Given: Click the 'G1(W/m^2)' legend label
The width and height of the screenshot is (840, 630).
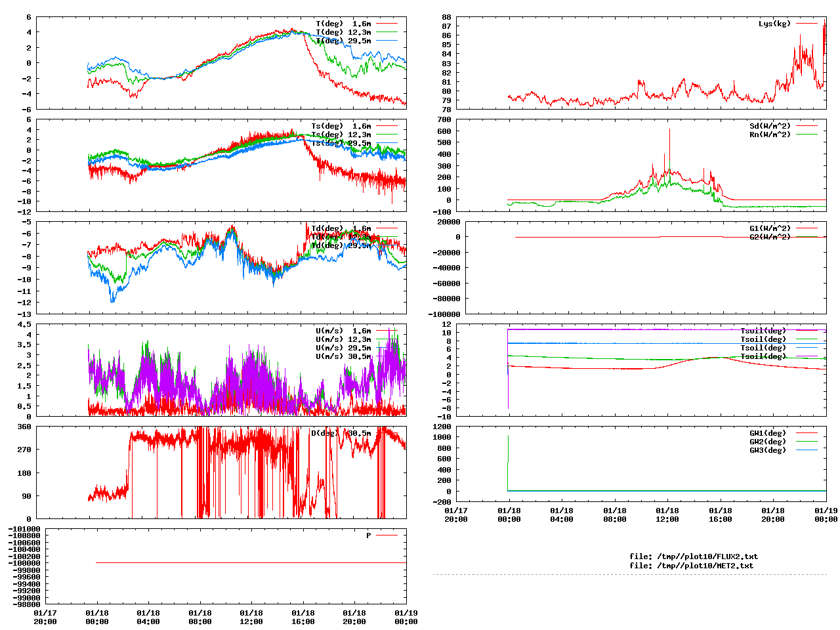Looking at the screenshot, I should click(x=770, y=228).
